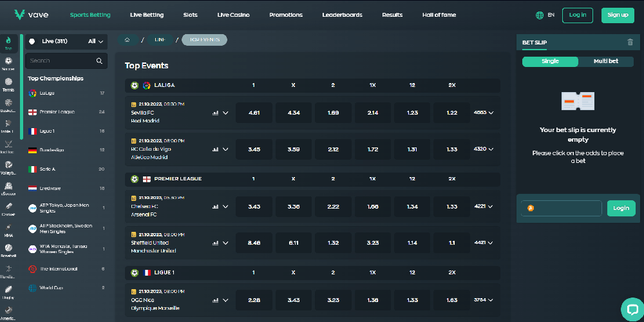
Task: Open the Promotions menu item
Action: click(285, 15)
